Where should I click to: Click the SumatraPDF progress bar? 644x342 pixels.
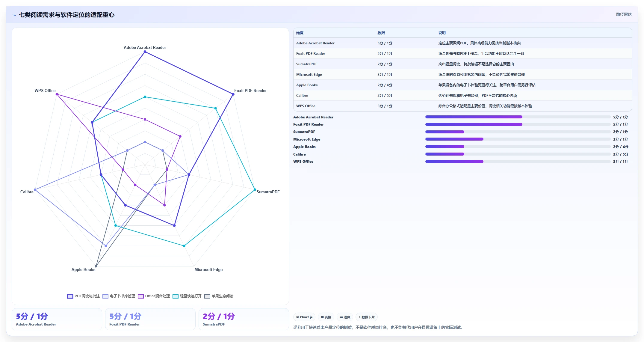point(518,132)
